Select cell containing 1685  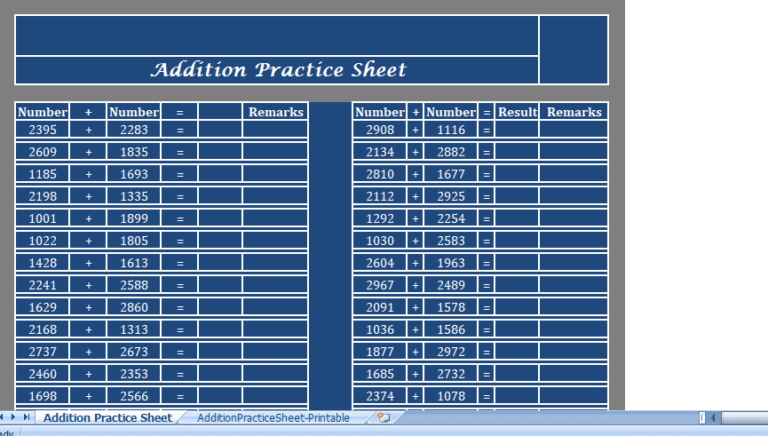pos(380,374)
